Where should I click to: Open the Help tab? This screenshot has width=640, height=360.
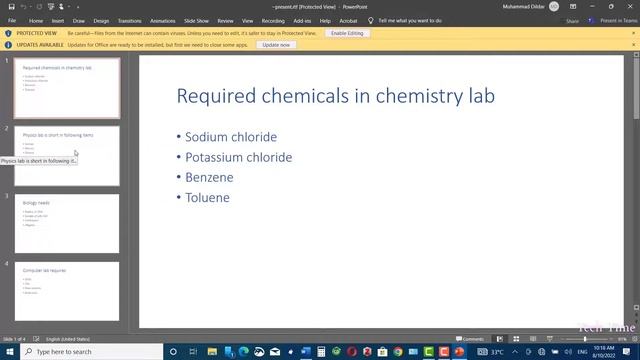(325, 21)
